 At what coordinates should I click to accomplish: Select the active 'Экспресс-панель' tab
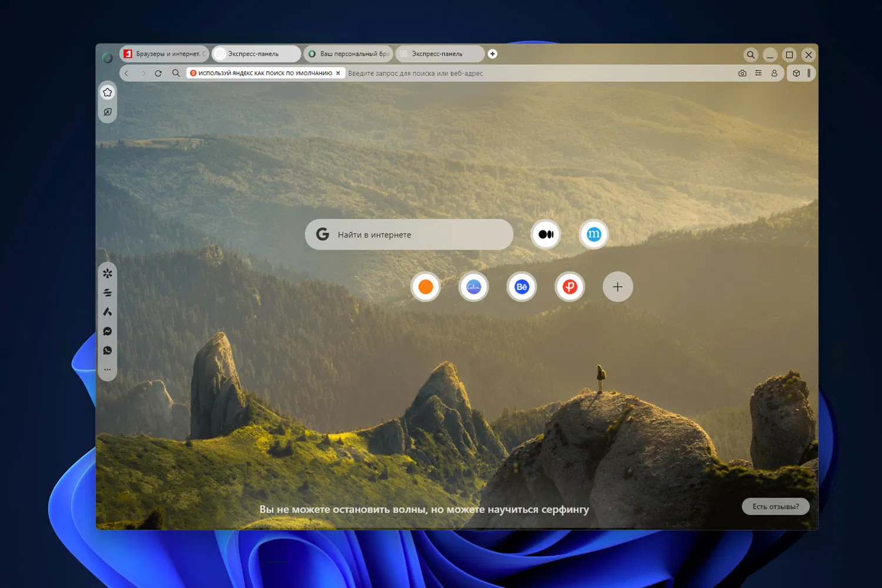click(x=256, y=54)
